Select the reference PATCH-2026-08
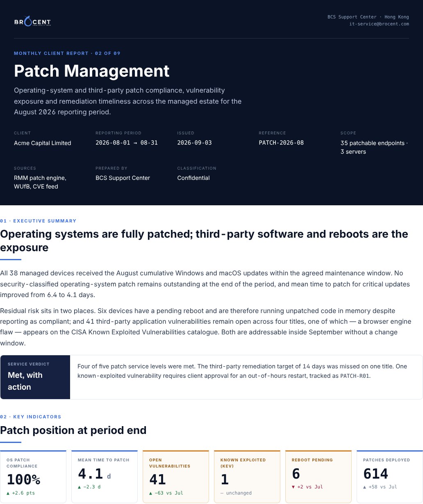 pos(281,143)
